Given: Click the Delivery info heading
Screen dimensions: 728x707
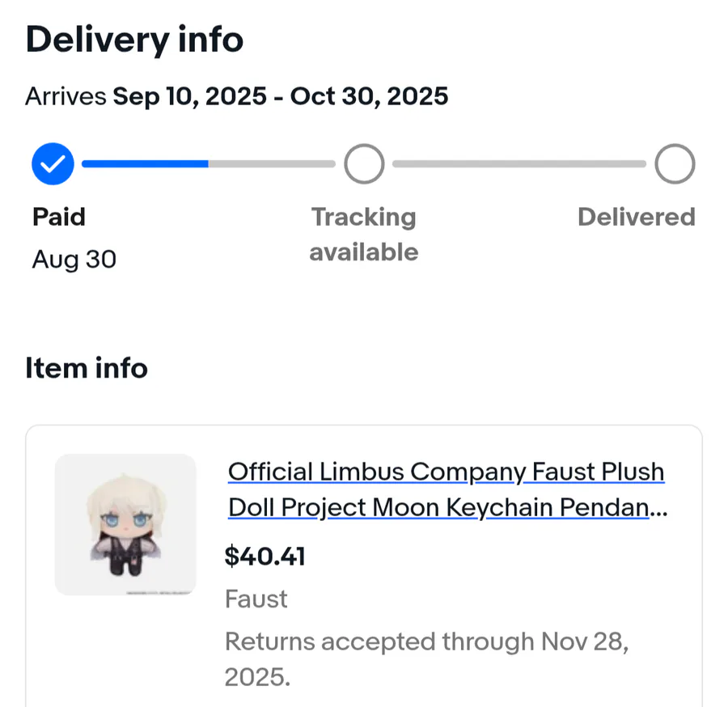Looking at the screenshot, I should click(x=134, y=40).
